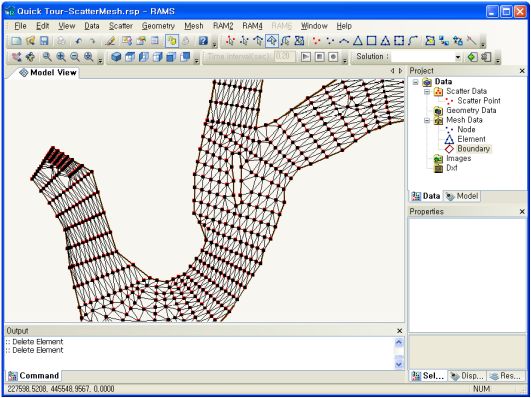Click the zoom in magnifier icon
Viewport: 531px width, 398px height.
[61, 57]
